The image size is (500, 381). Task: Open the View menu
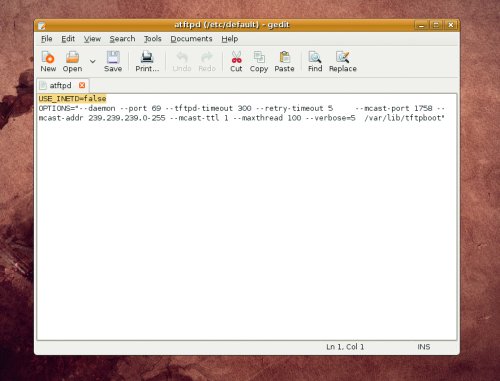click(92, 39)
